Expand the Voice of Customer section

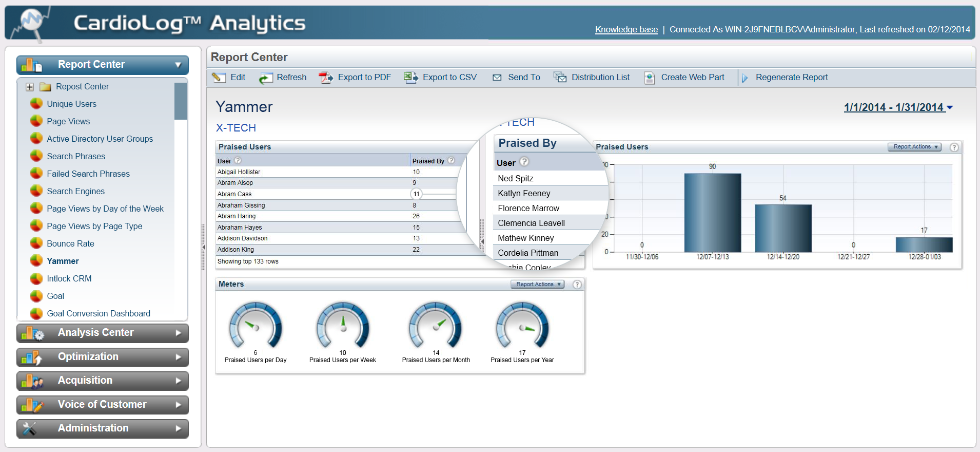(103, 405)
